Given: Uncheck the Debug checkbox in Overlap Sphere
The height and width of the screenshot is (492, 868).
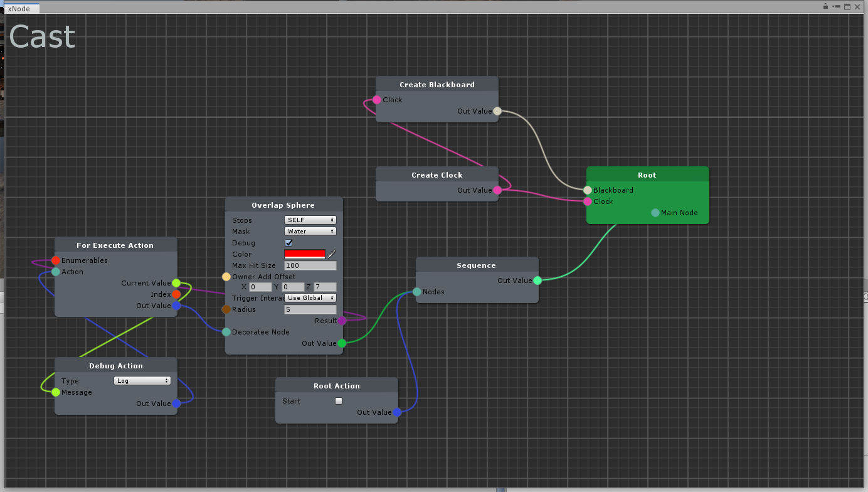Looking at the screenshot, I should 289,243.
